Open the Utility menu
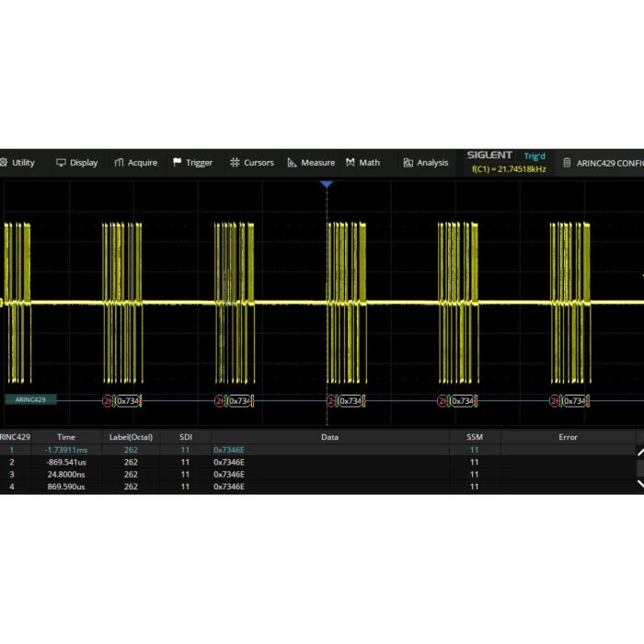 pyautogui.click(x=17, y=163)
